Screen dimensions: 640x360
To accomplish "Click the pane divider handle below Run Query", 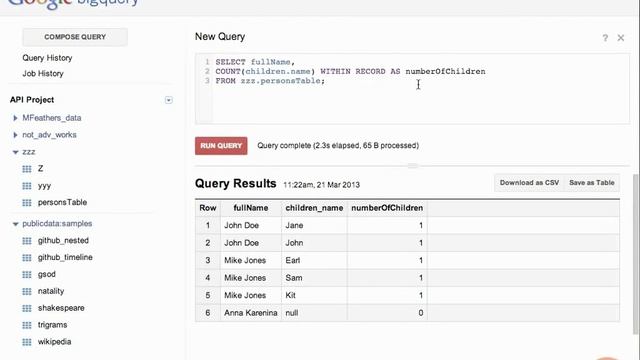I will (413, 166).
